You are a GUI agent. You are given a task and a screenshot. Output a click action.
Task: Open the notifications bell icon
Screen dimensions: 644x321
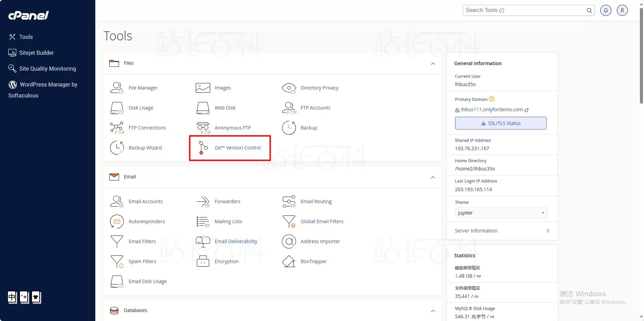[x=605, y=10]
